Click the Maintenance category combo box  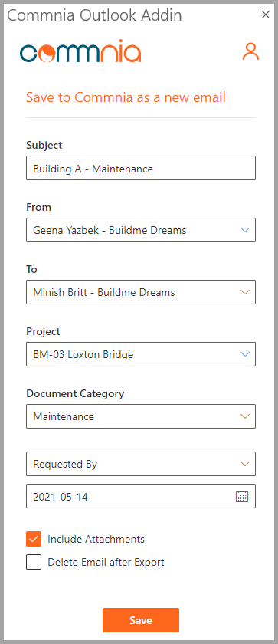click(141, 416)
